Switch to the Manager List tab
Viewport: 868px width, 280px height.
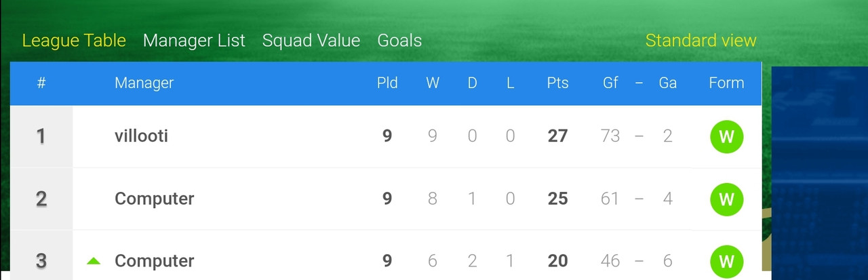pyautogui.click(x=194, y=41)
